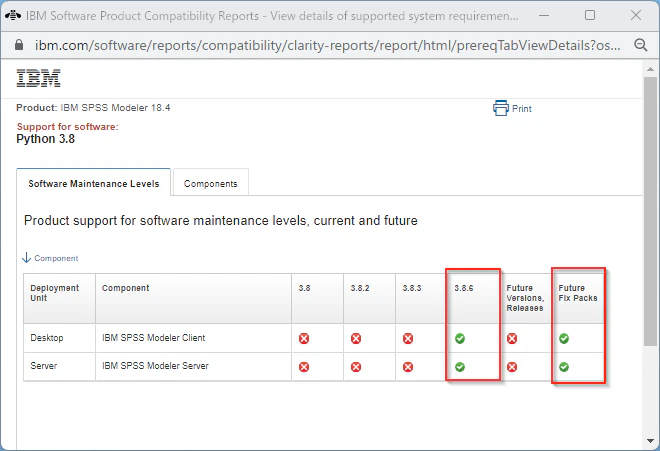The width and height of the screenshot is (660, 451).
Task: Click the magnifier zoom icon in address bar
Action: click(x=641, y=45)
